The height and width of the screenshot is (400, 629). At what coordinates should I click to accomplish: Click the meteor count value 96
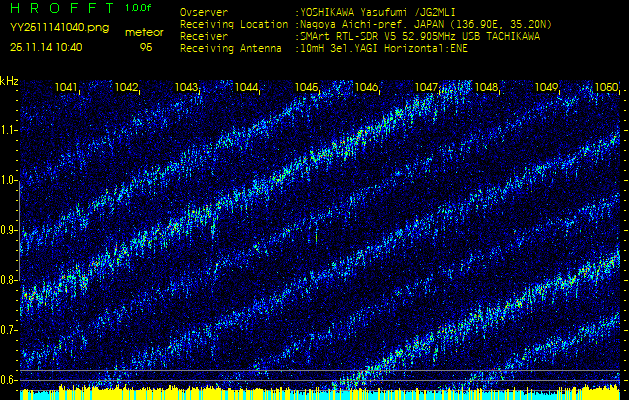[146, 47]
